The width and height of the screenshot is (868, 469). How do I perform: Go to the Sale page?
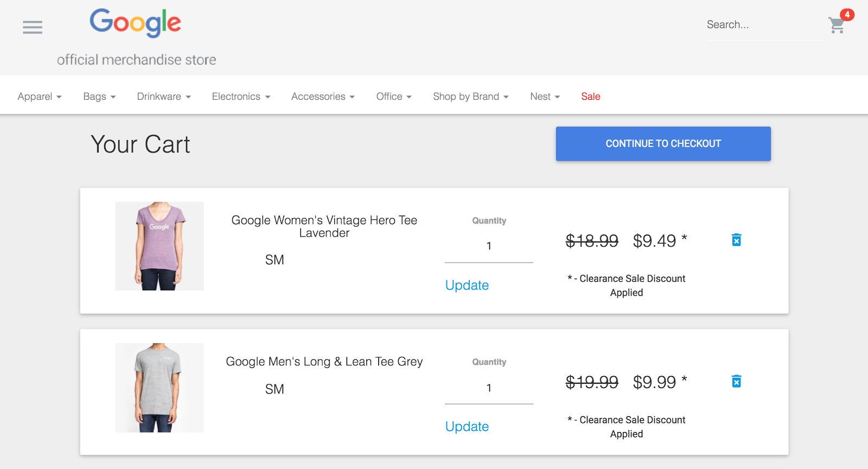590,97
